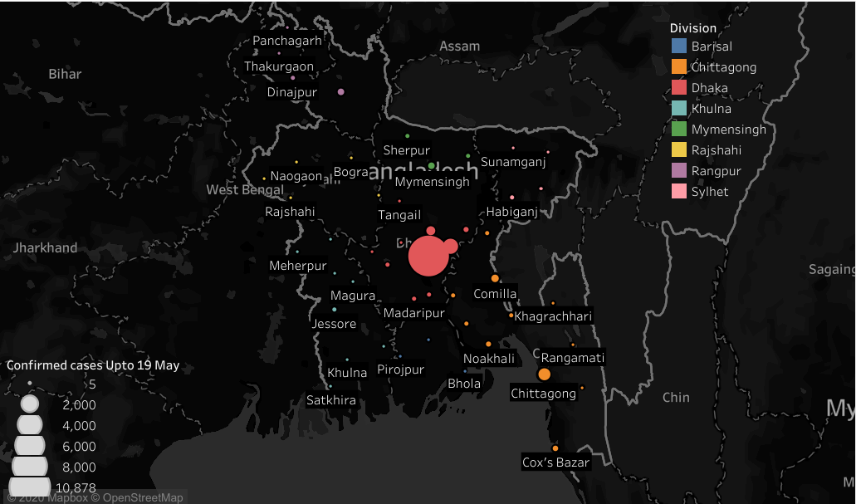Select the large orange Chittagong marker
856x504 pixels.
tap(544, 374)
